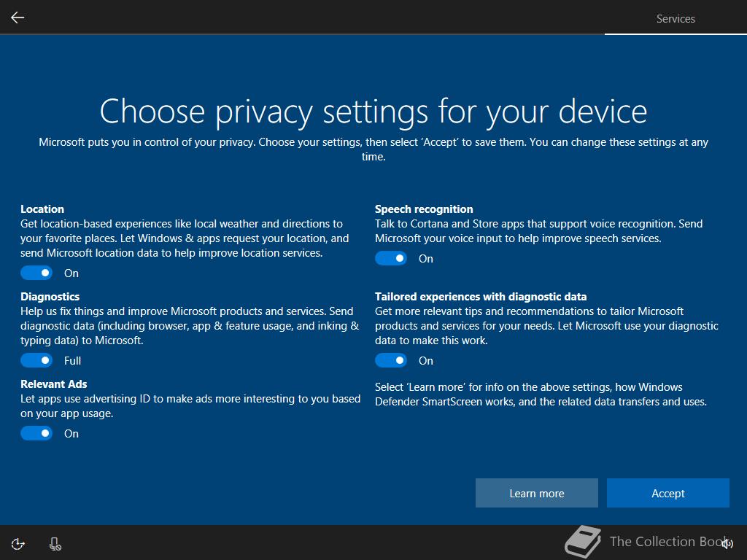Click the Location heading
The width and height of the screenshot is (747, 560).
point(42,209)
